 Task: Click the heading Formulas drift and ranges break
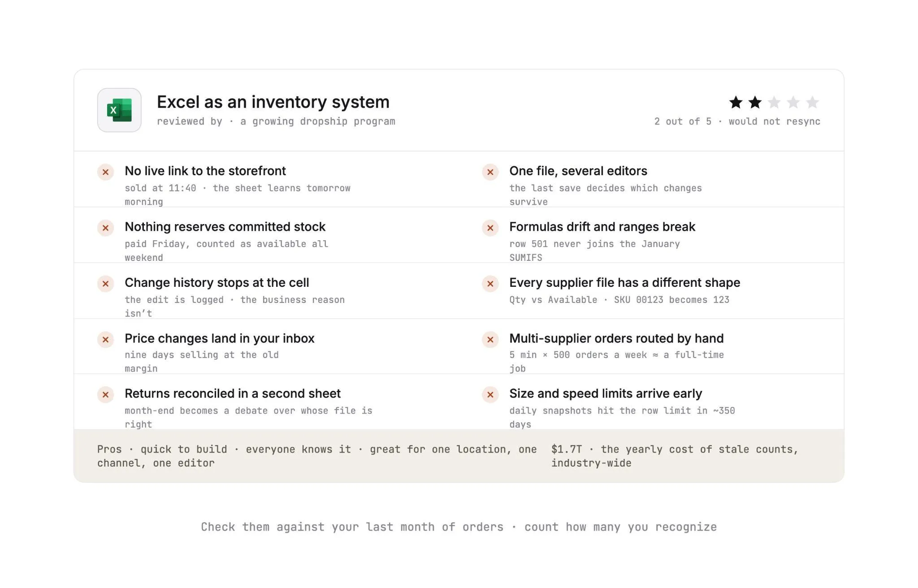(x=602, y=227)
